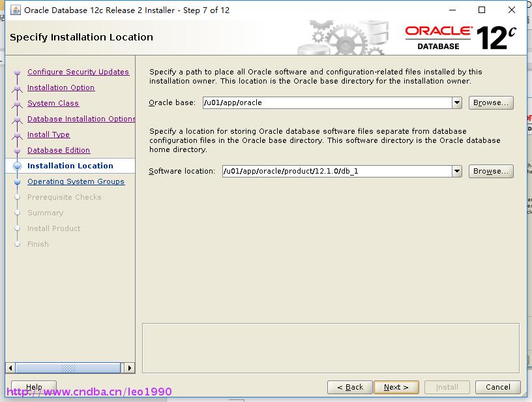Click the System Class step bullet icon
This screenshot has width=532, height=402.
tap(18, 103)
